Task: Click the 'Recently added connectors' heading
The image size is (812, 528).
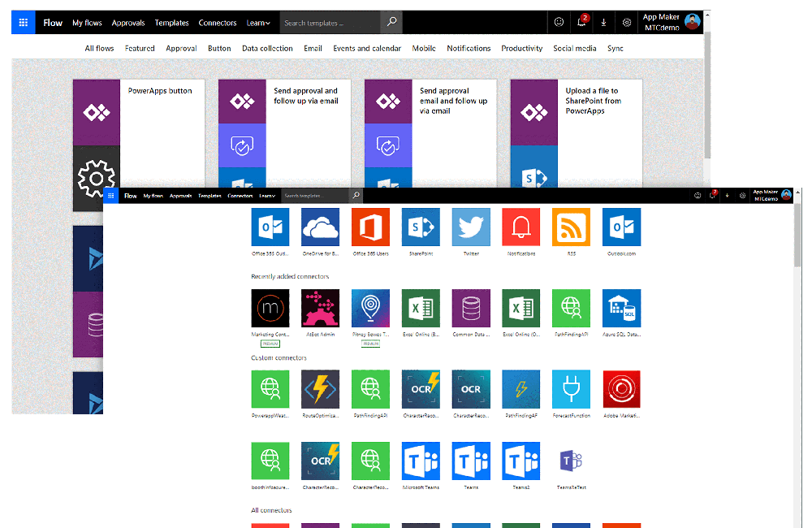Action: [x=290, y=276]
